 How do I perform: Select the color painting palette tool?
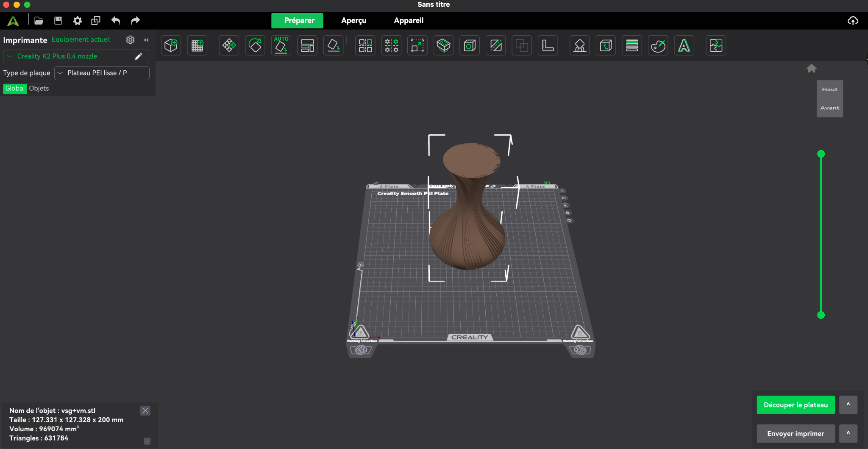click(658, 45)
